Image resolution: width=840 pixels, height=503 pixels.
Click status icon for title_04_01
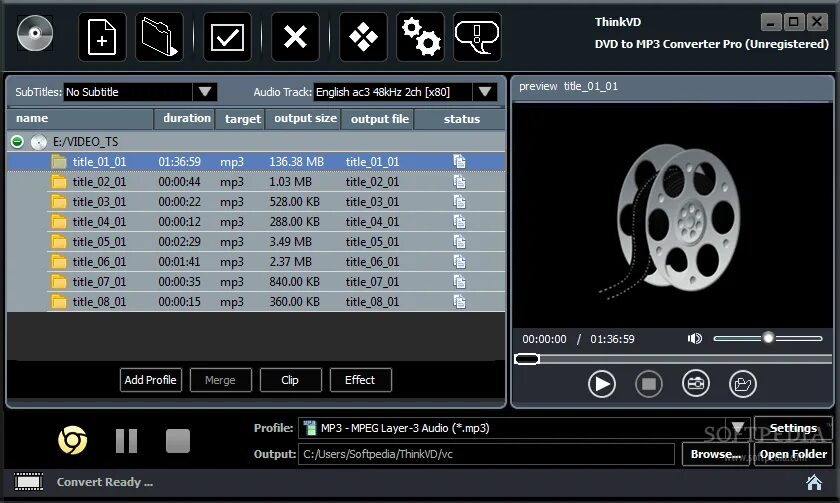tap(459, 222)
